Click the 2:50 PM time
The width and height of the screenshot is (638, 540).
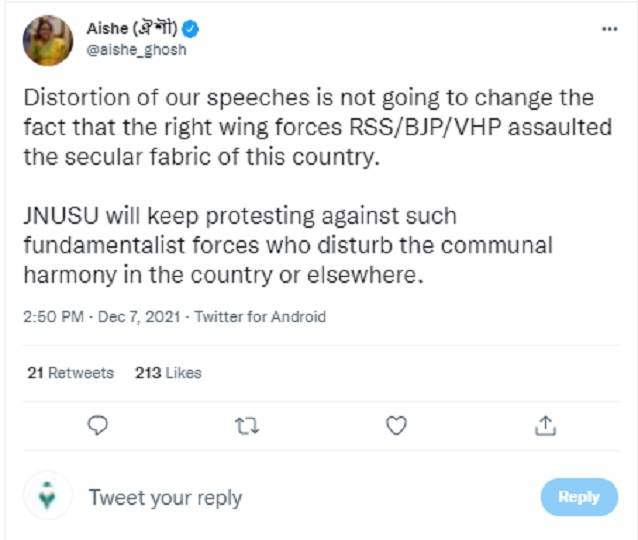tap(56, 317)
